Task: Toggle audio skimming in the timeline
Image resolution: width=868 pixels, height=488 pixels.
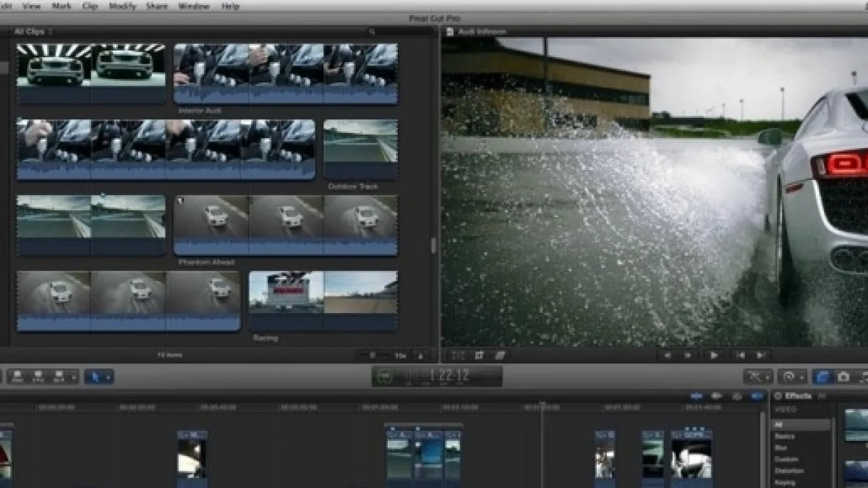Action: (x=716, y=396)
